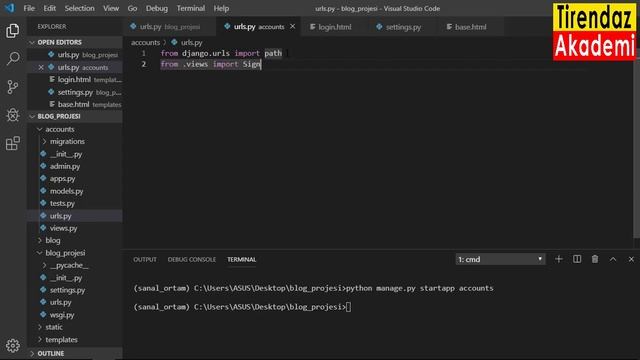640x360 pixels.
Task: Click urls.py in the breadcrumb path
Action: coord(191,42)
